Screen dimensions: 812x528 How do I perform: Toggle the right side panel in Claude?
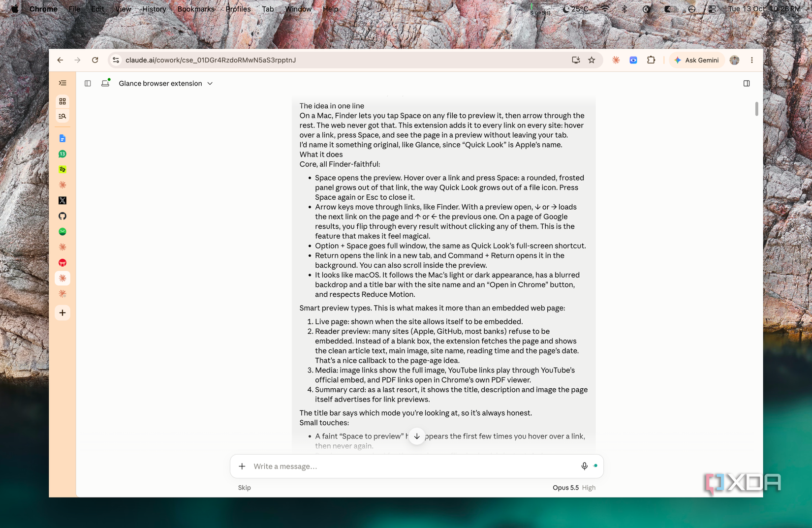(x=747, y=83)
